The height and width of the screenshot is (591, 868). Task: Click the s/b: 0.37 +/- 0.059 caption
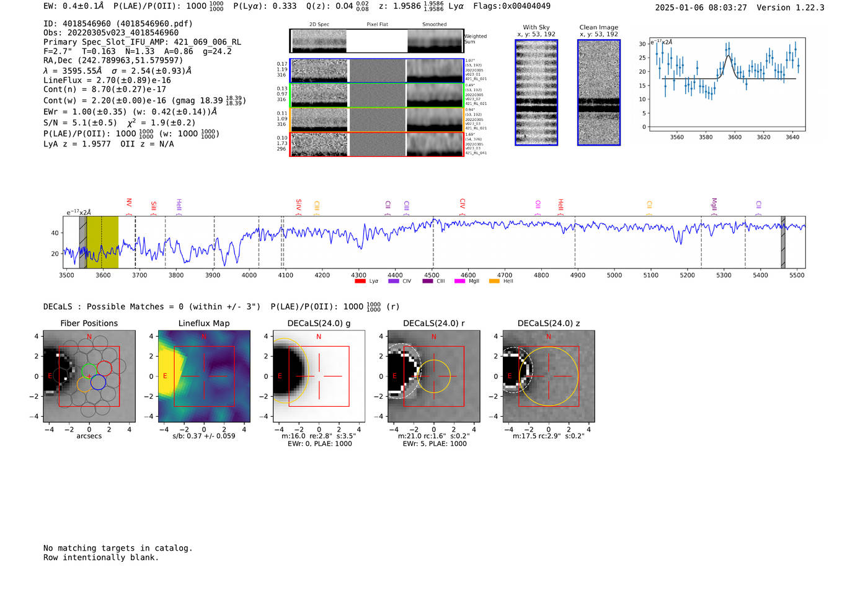tap(204, 436)
